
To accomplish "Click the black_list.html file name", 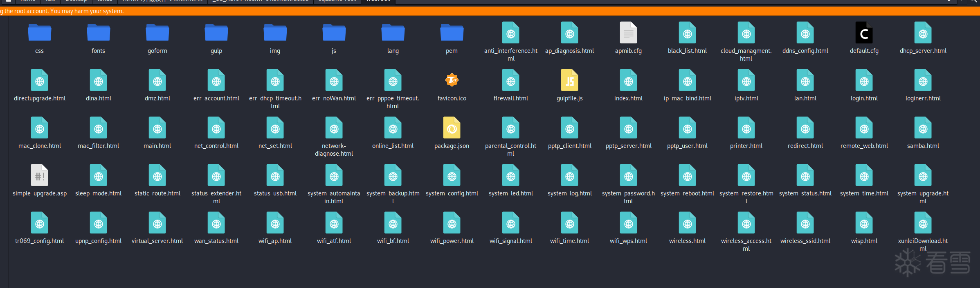I will point(687,51).
